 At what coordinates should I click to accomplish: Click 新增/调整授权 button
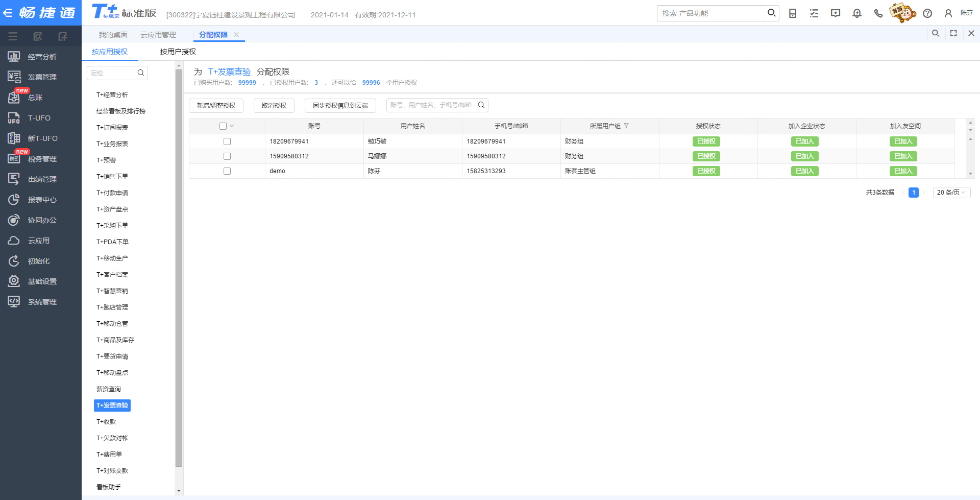(216, 106)
